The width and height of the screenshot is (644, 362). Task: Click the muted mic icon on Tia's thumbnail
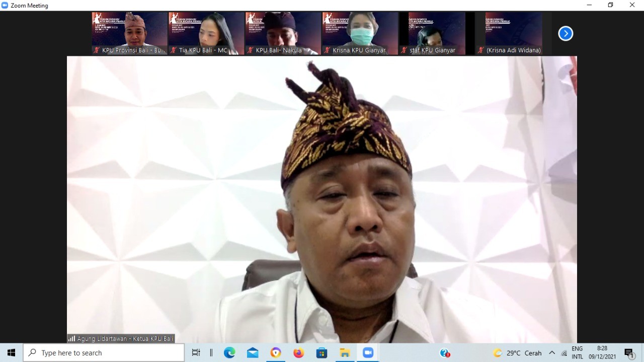(x=174, y=50)
